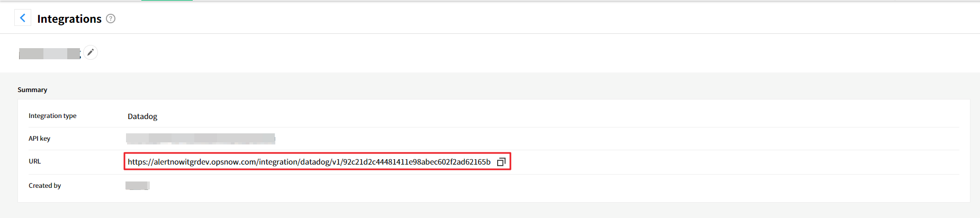Copy the integration URL with the copy icon
This screenshot has height=218, width=980.
(x=501, y=162)
